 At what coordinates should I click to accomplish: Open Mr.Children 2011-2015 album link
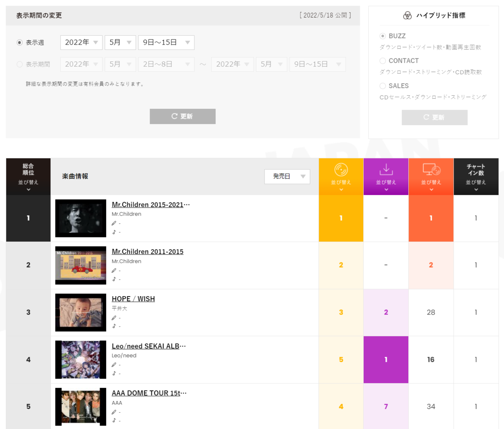point(147,252)
